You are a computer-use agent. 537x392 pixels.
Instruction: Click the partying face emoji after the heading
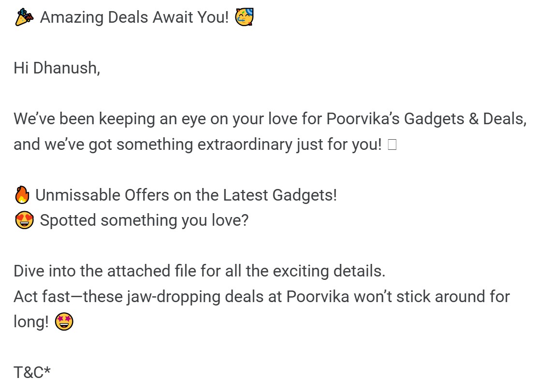pyautogui.click(x=245, y=18)
